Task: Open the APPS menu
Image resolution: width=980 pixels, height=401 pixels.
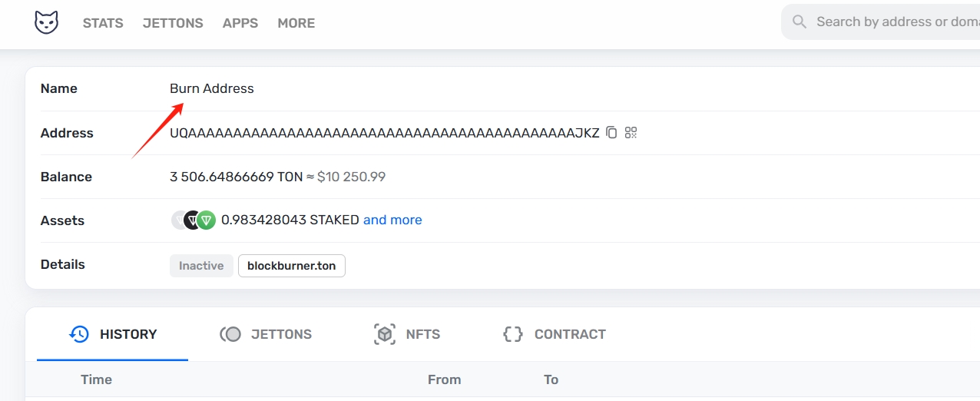Action: pos(240,23)
